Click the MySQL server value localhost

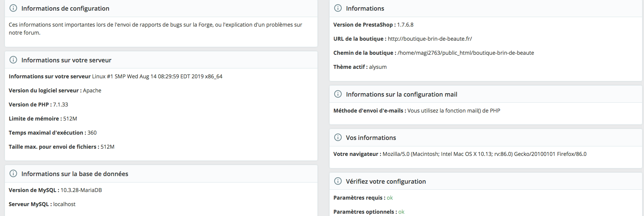pyautogui.click(x=64, y=204)
